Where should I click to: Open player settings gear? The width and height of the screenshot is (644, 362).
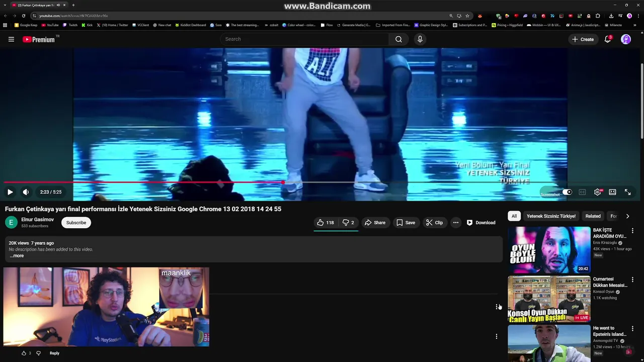598,192
